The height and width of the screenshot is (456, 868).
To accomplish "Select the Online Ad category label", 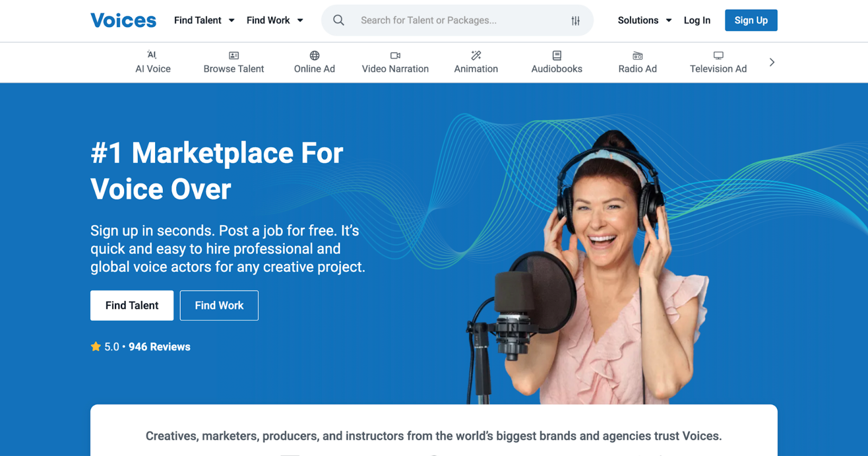I will click(x=315, y=69).
